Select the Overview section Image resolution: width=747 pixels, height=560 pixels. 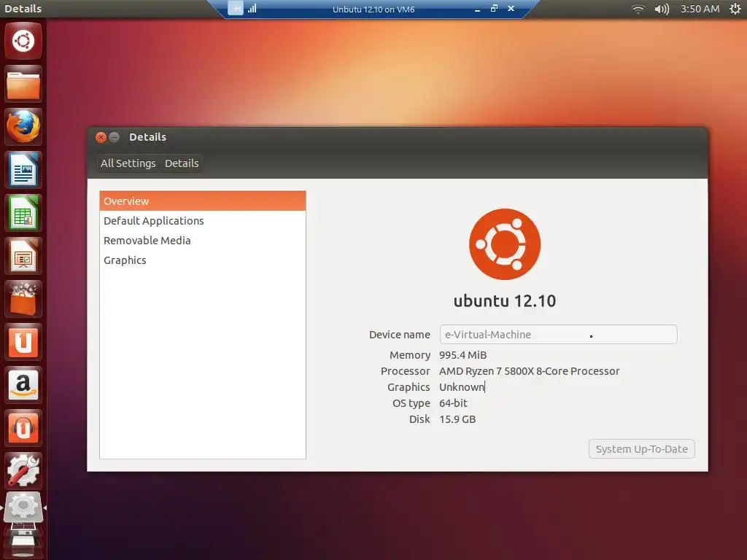pos(203,201)
